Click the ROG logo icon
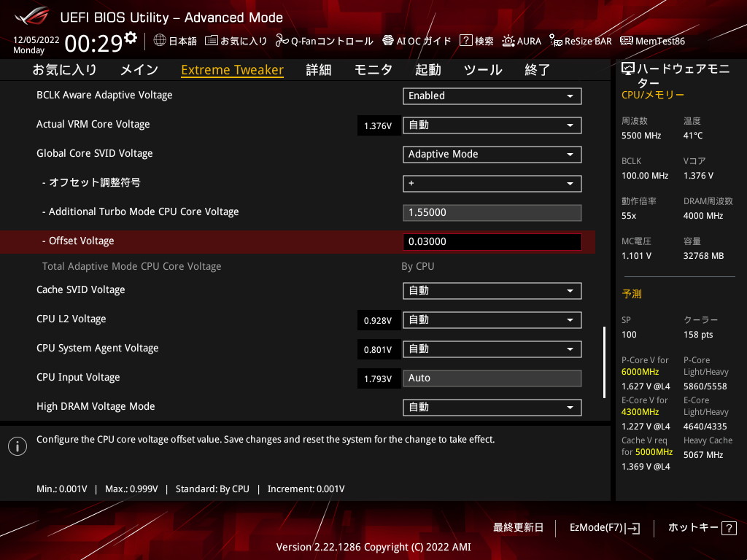The image size is (747, 560). [31, 17]
